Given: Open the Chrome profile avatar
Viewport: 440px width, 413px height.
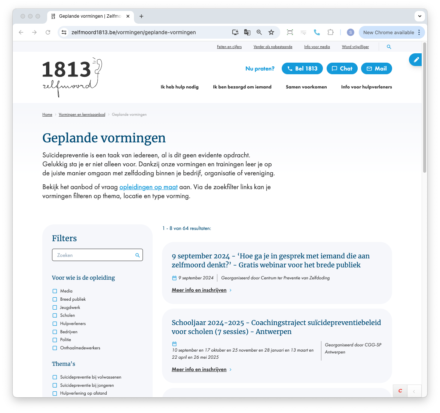Looking at the screenshot, I should (x=350, y=32).
